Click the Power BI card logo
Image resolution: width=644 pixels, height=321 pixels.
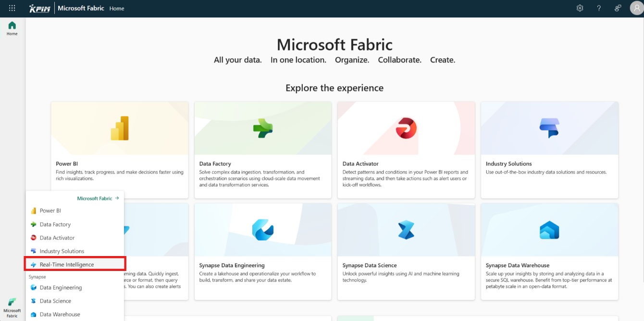coord(120,128)
